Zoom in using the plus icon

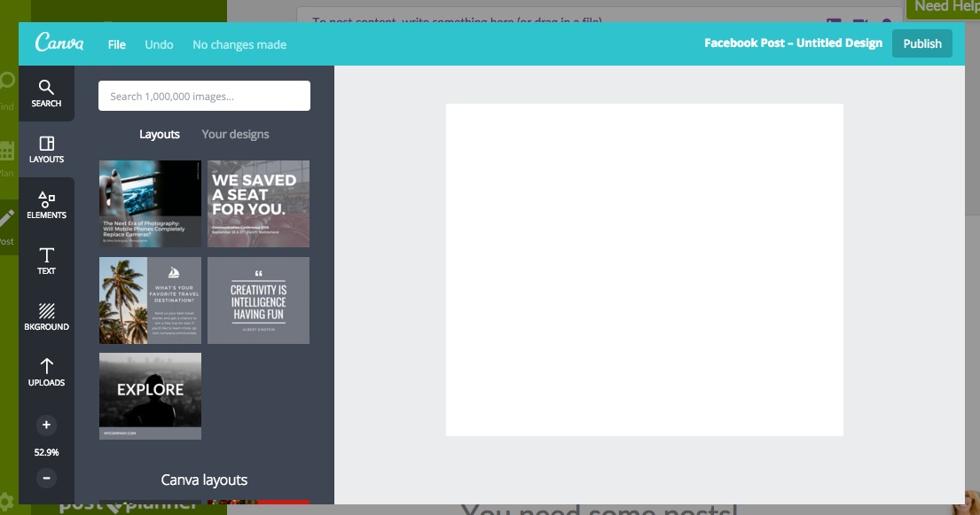pyautogui.click(x=46, y=425)
